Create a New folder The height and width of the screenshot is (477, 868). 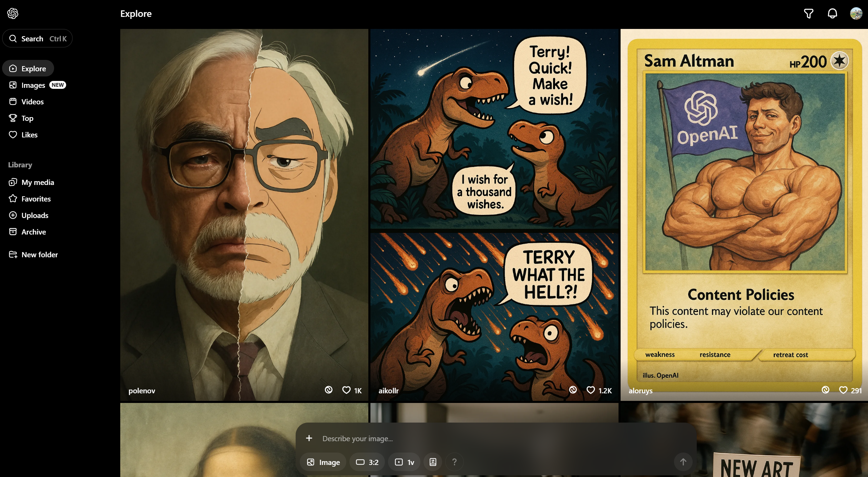click(33, 255)
